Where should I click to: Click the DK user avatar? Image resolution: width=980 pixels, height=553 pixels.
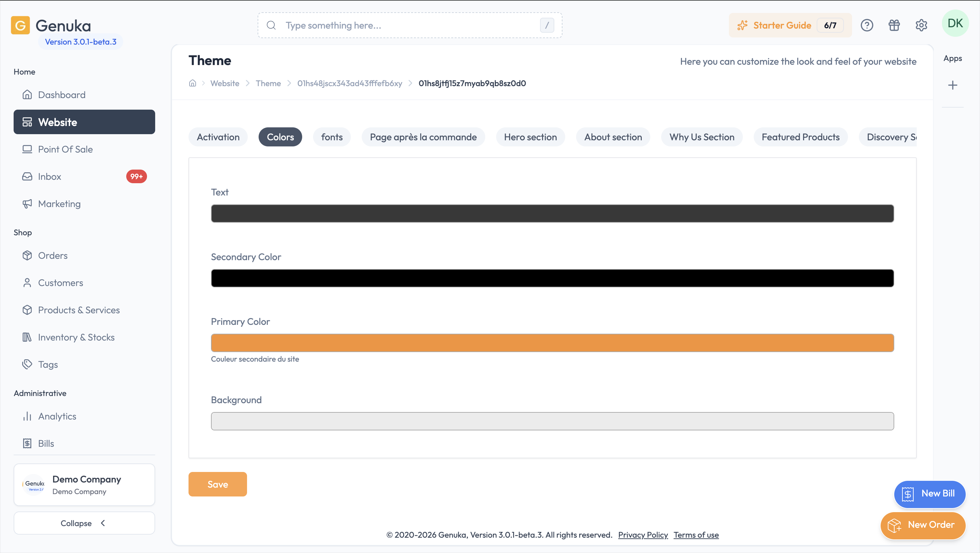[955, 23]
